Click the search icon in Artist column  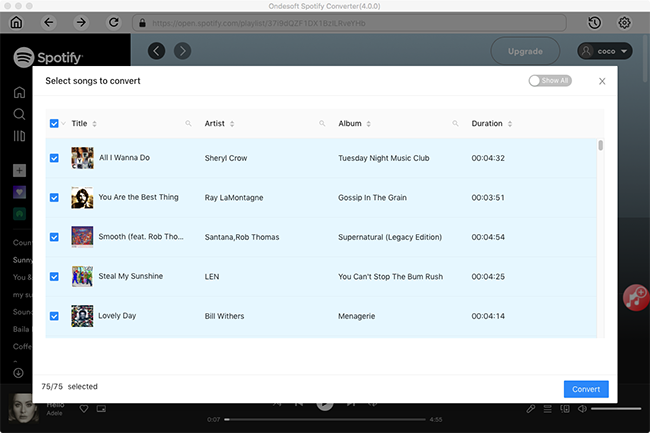click(322, 124)
